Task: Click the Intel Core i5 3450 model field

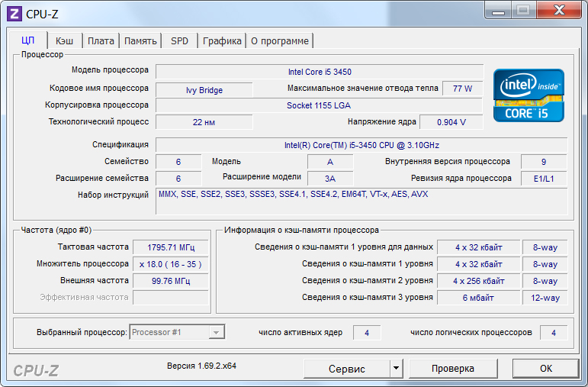Action: [320, 72]
